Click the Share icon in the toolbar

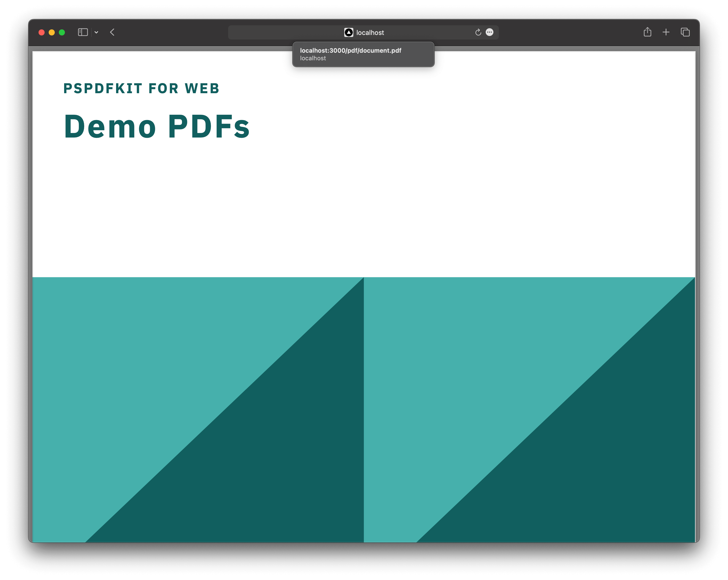pyautogui.click(x=648, y=32)
